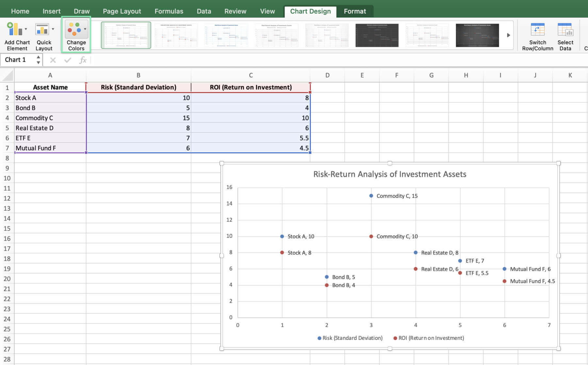Open the Home tab

pyautogui.click(x=20, y=11)
